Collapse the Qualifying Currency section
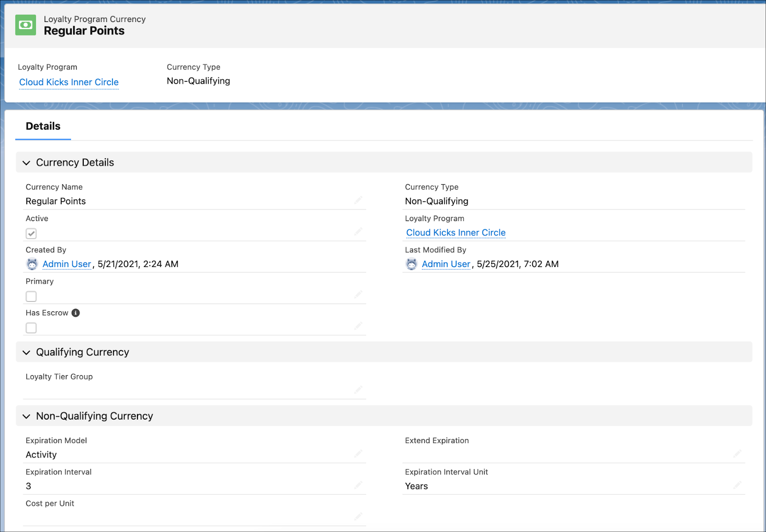The width and height of the screenshot is (766, 532). pyautogui.click(x=27, y=352)
